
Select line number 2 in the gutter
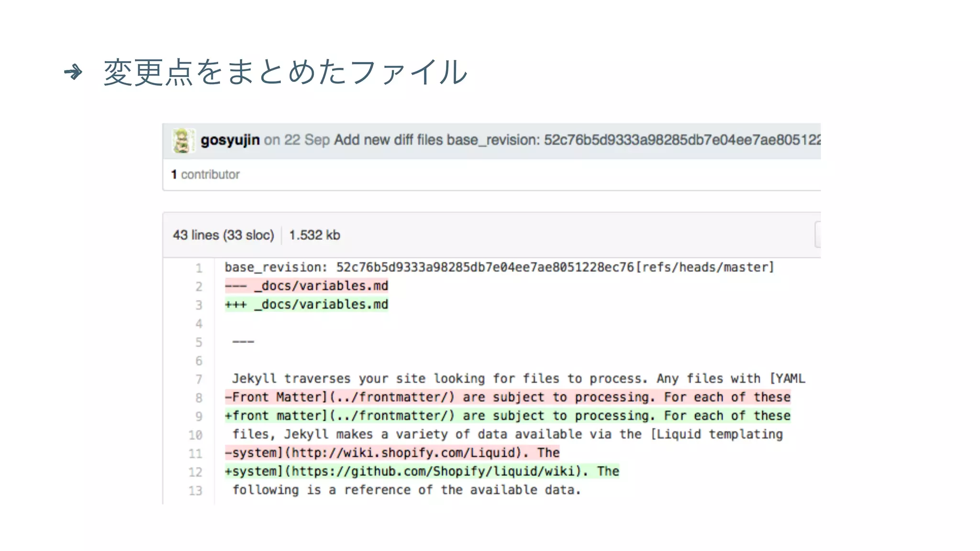tap(199, 287)
